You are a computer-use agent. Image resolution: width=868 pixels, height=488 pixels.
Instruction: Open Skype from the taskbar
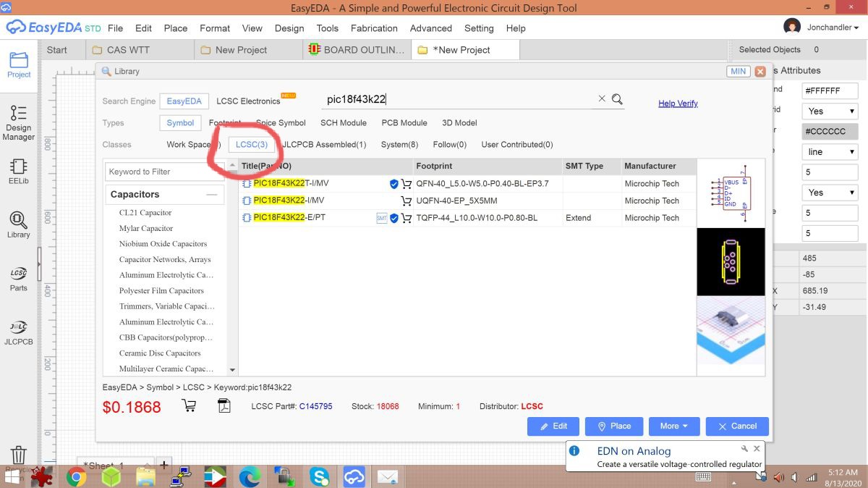(319, 476)
